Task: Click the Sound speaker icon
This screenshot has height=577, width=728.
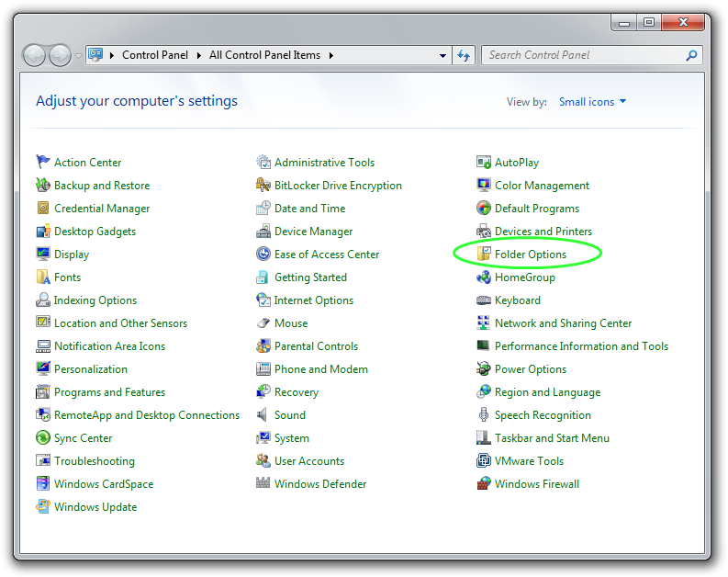Action: pos(263,414)
